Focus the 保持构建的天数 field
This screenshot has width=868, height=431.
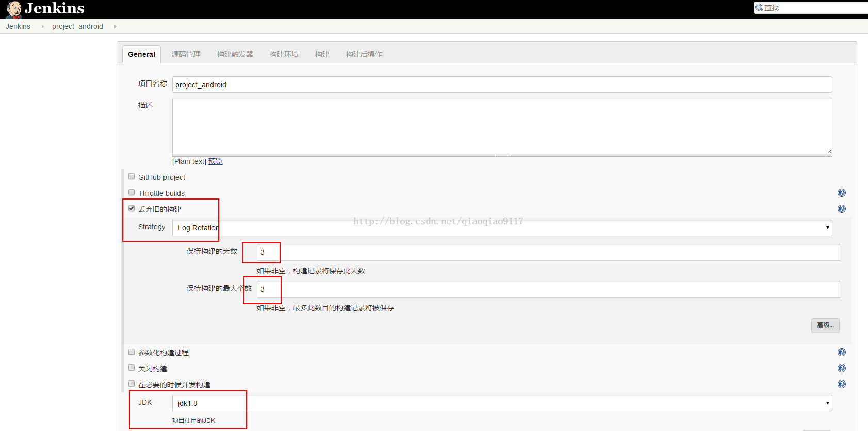(x=549, y=252)
